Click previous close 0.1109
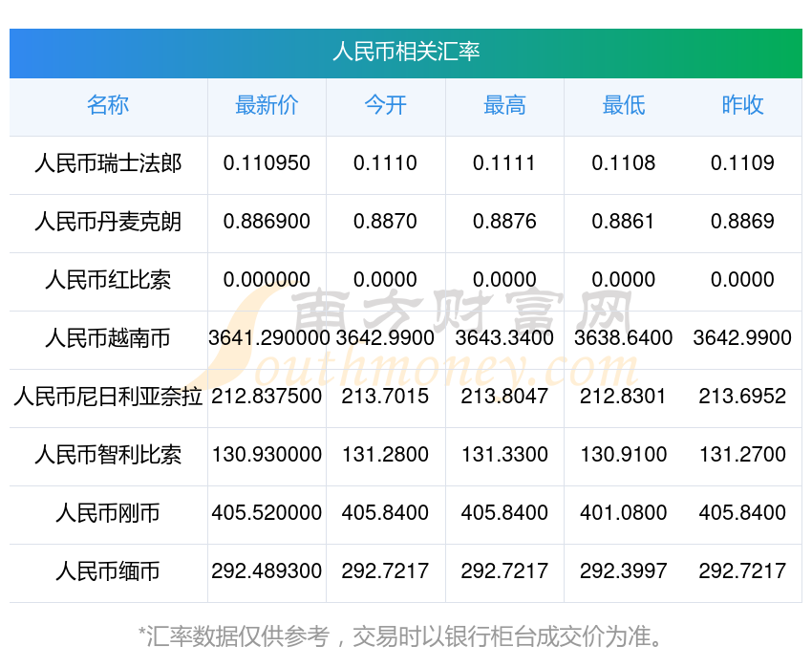Image resolution: width=812 pixels, height=667 pixels. (742, 163)
